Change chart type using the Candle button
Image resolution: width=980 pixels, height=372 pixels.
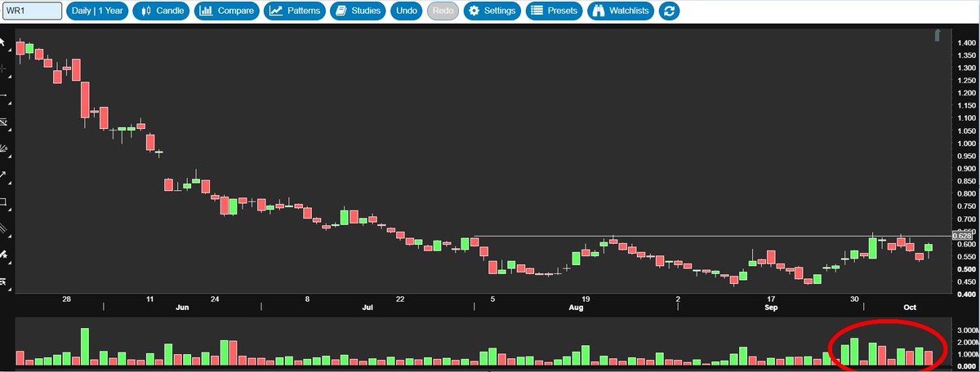[161, 11]
